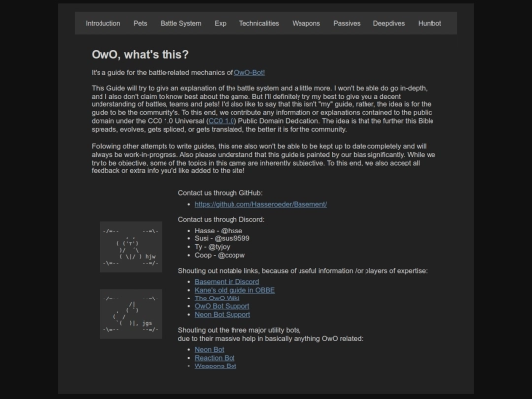The height and width of the screenshot is (399, 532).
Task: Click 'Susi - @susi9599' contact entry
Action: [223, 238]
